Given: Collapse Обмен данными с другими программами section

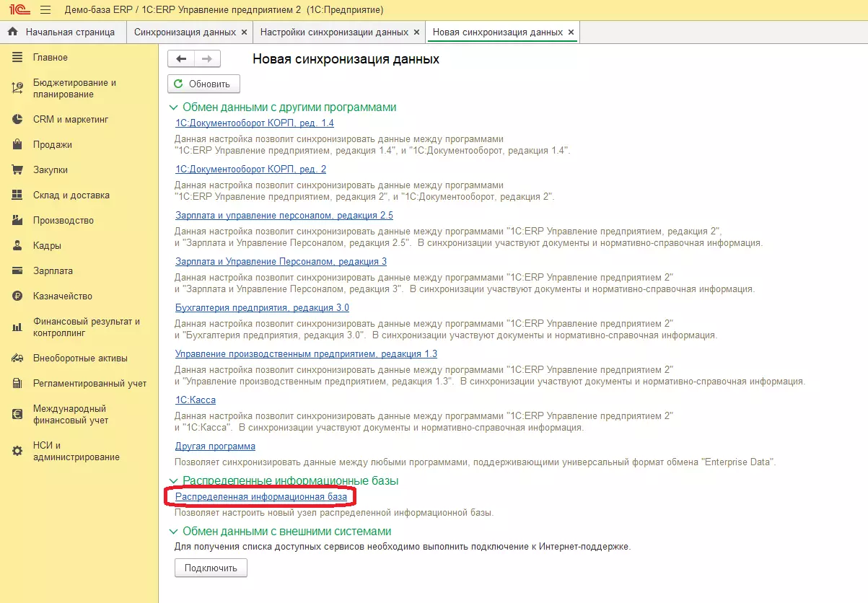Looking at the screenshot, I should 172,107.
